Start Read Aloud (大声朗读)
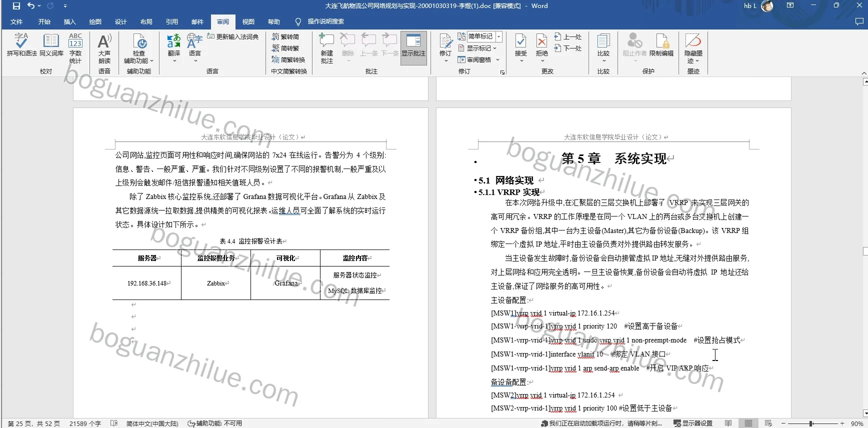This screenshot has height=428, width=868. 104,48
